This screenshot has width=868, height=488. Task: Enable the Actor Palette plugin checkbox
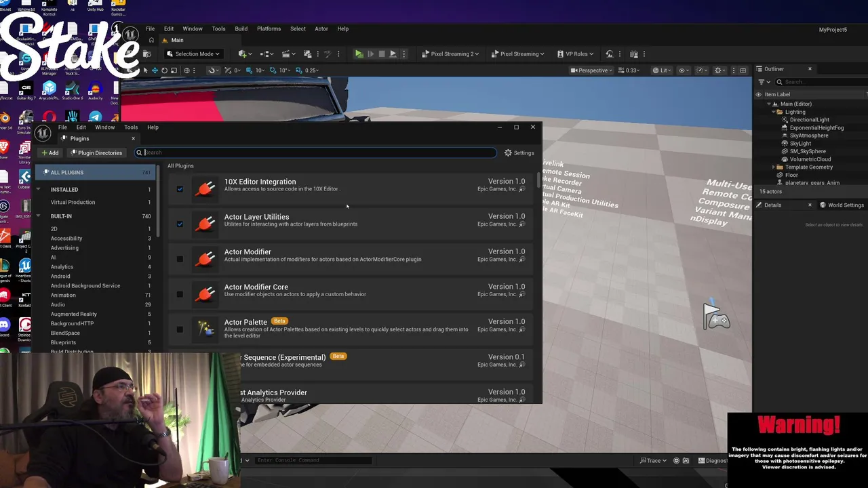(x=180, y=329)
